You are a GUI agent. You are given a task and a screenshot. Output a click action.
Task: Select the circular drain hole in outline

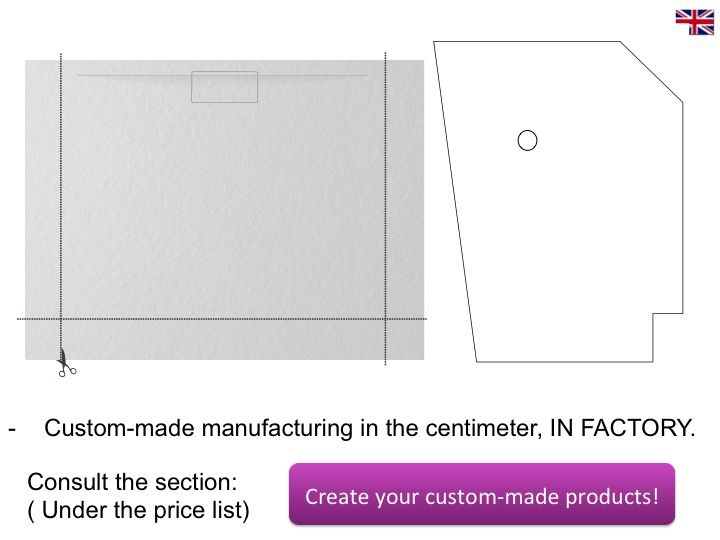pyautogui.click(x=527, y=141)
